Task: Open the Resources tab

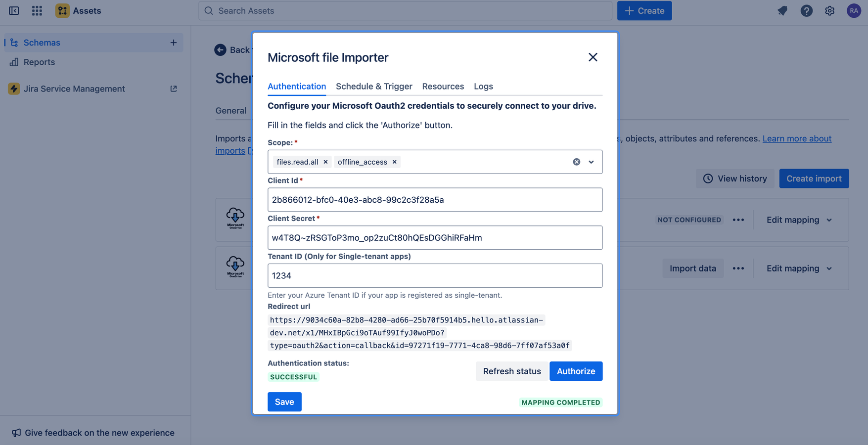Action: pos(443,86)
